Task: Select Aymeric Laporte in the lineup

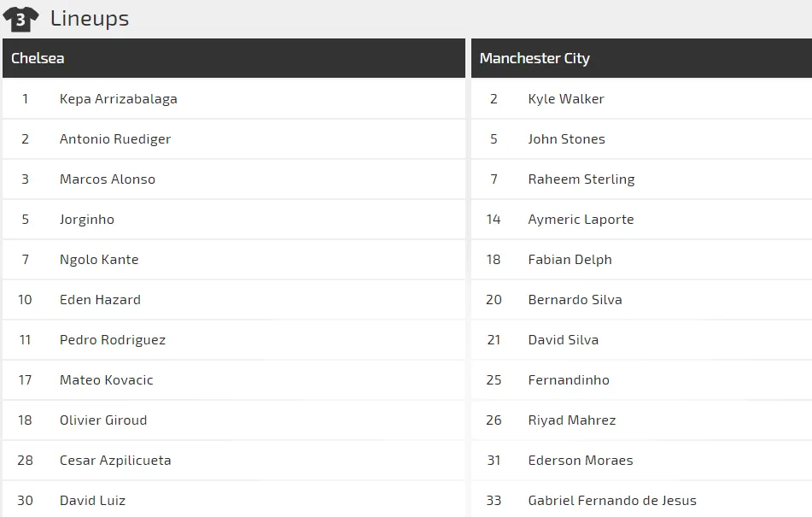Action: click(x=581, y=220)
